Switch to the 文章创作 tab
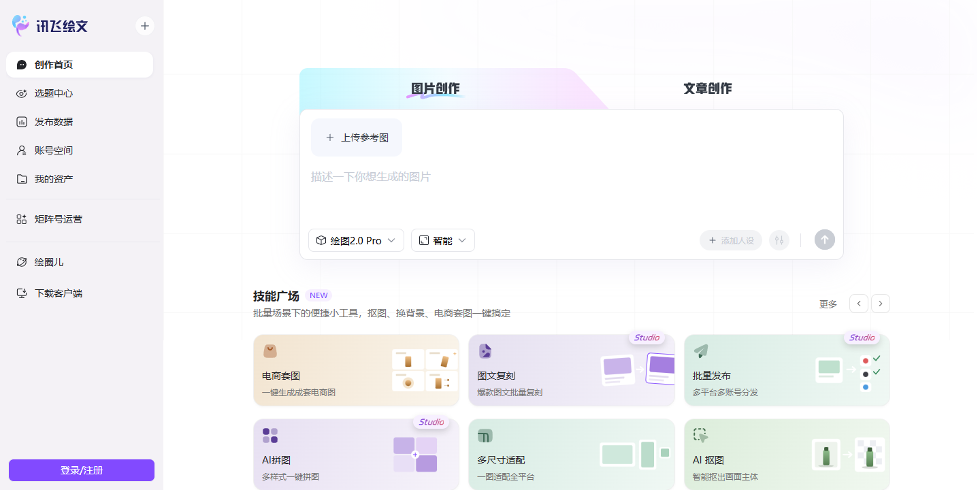This screenshot has height=490, width=980. pos(708,88)
